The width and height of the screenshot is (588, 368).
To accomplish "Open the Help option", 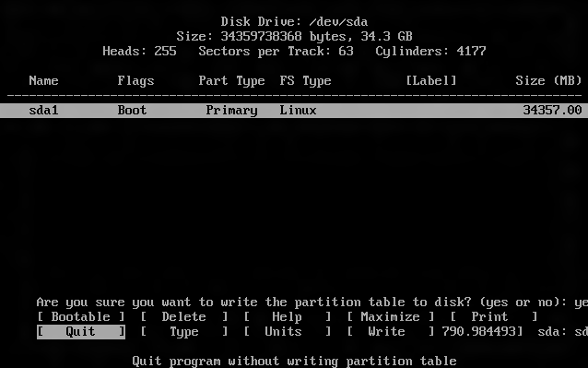I will click(x=287, y=316).
